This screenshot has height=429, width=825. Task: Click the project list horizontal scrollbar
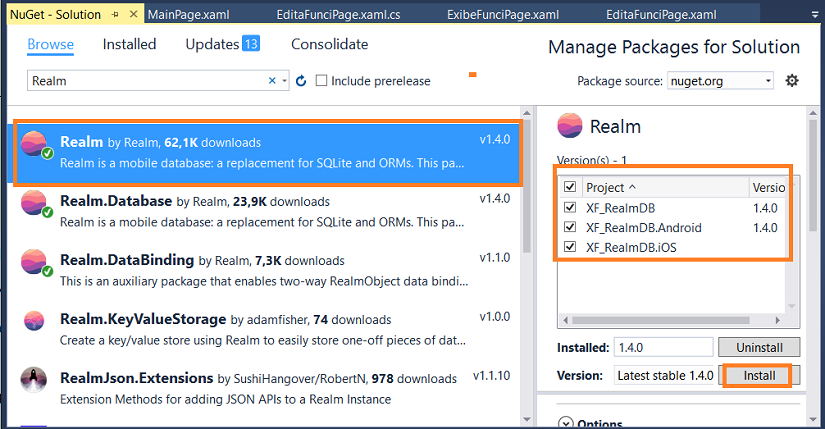point(661,320)
